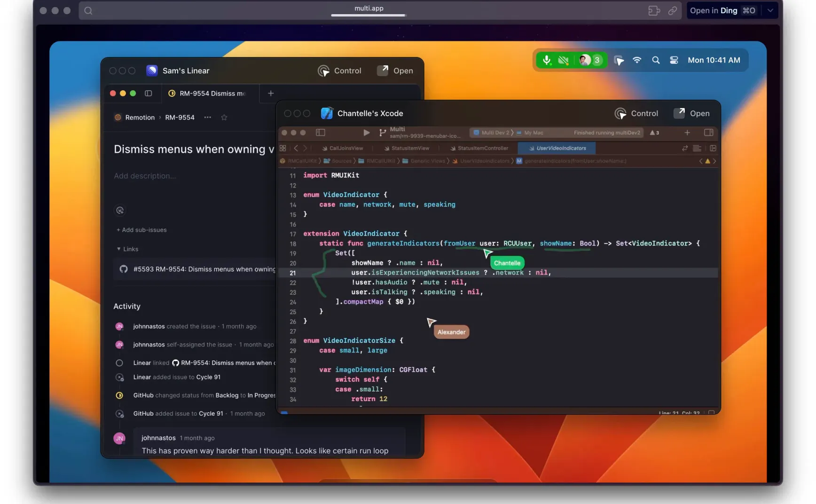Image resolution: width=816 pixels, height=504 pixels.
Task: Toggle Xcode navigator sidebar icon
Action: (321, 133)
